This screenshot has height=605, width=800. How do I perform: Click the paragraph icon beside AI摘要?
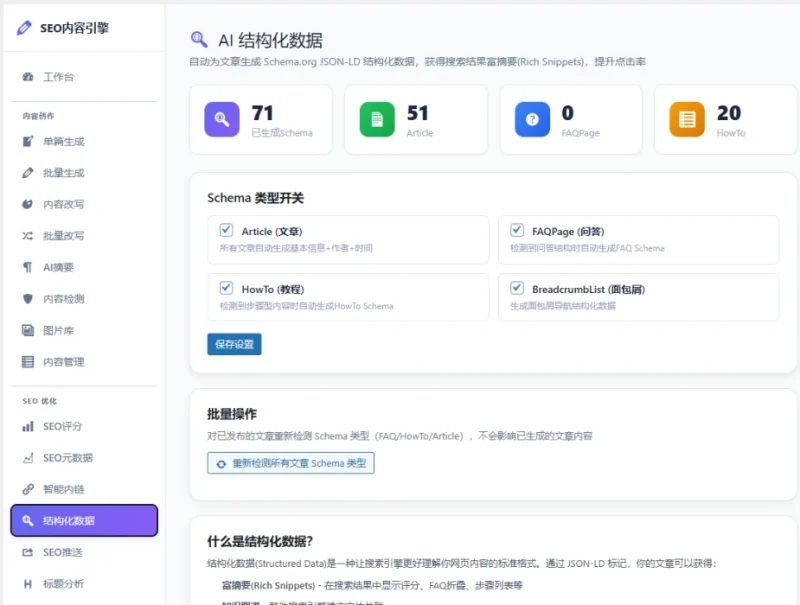tap(28, 267)
